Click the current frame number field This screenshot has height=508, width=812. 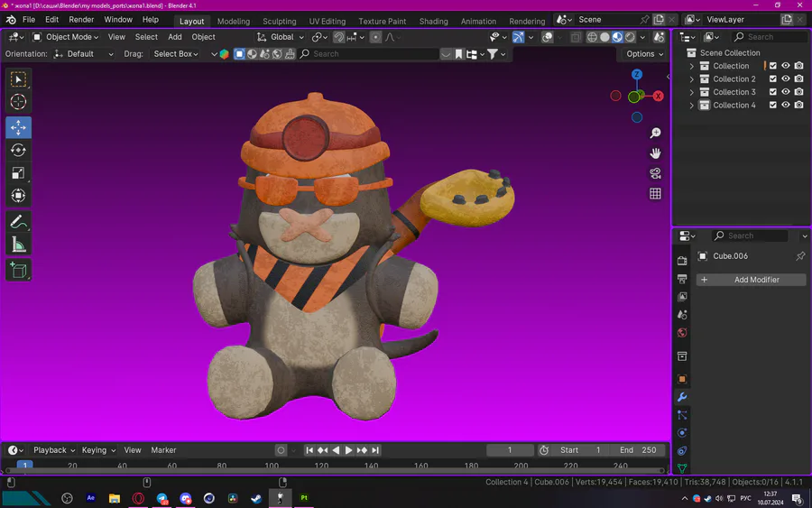click(x=510, y=450)
